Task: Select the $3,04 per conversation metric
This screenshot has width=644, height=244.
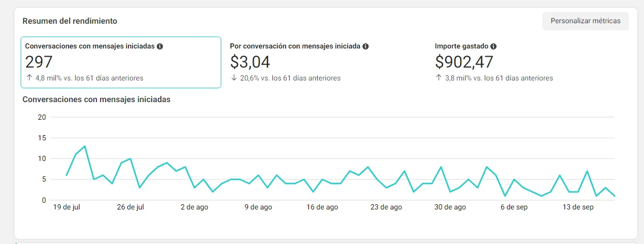Action: pyautogui.click(x=326, y=62)
